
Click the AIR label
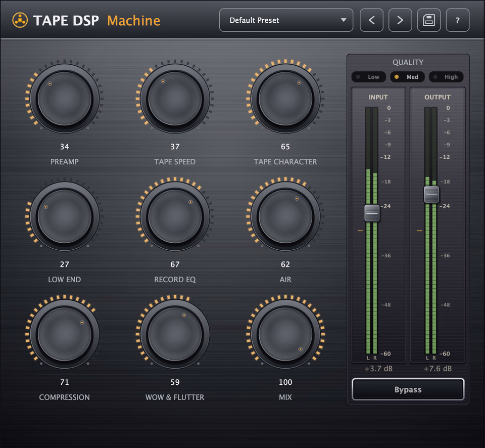[285, 280]
